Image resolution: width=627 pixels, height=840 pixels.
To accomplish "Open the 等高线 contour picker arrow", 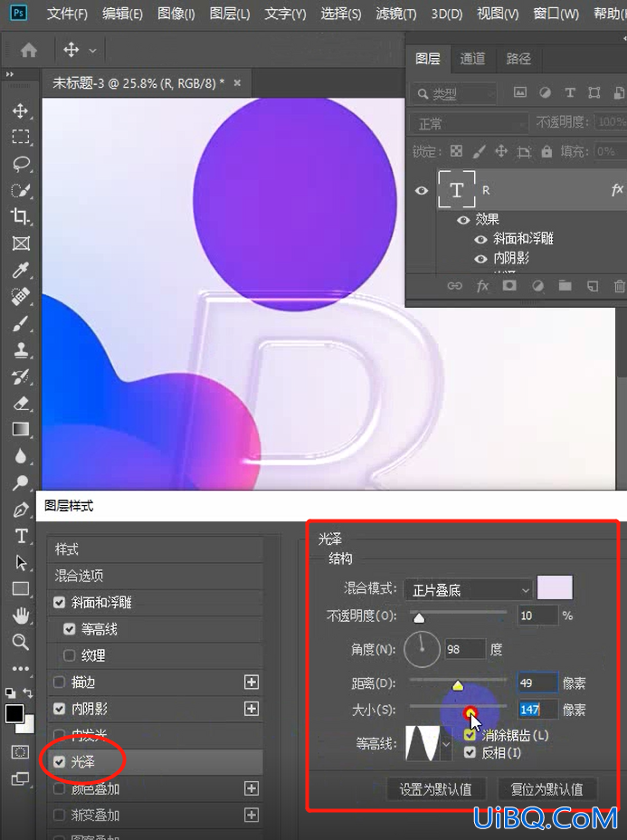I will [446, 743].
